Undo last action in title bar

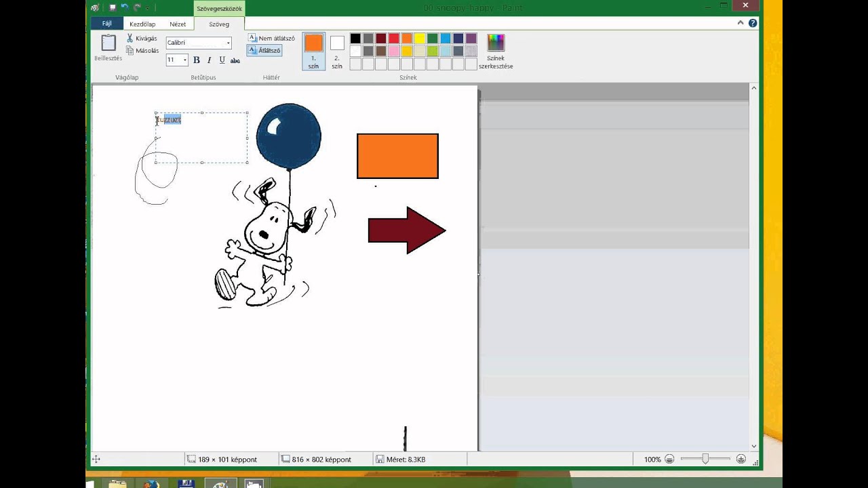pos(125,7)
